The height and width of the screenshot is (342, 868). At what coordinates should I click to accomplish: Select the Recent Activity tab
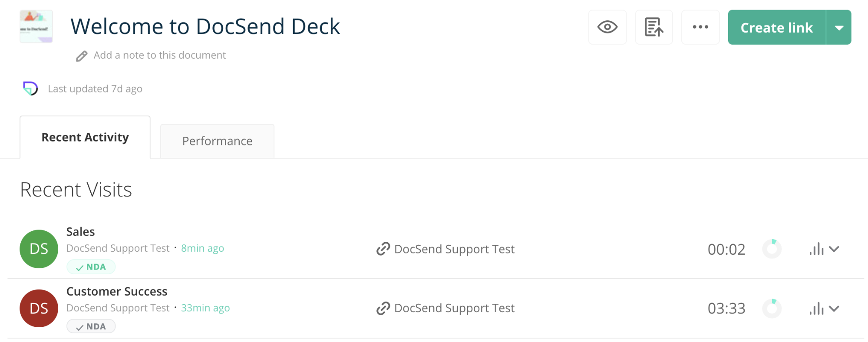(85, 137)
